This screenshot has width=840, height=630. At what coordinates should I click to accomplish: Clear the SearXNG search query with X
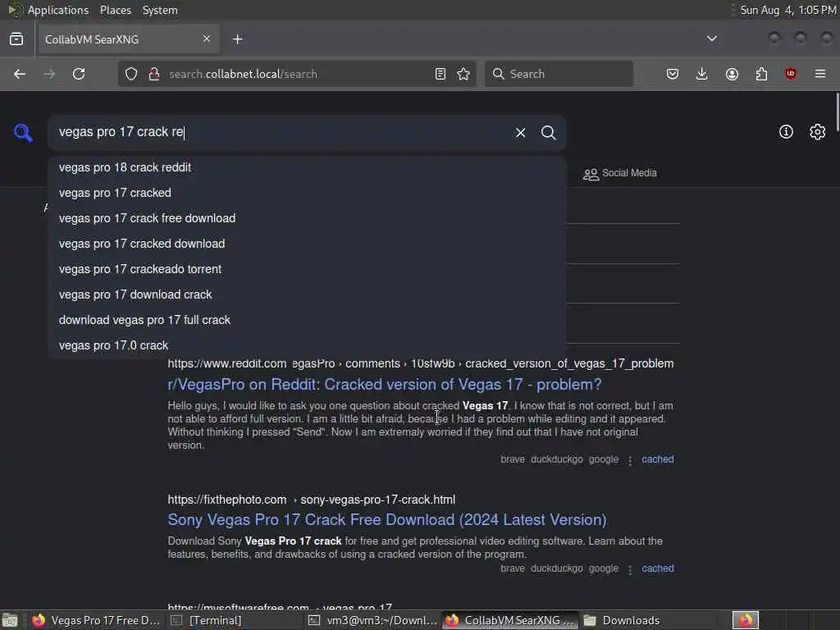pos(520,132)
